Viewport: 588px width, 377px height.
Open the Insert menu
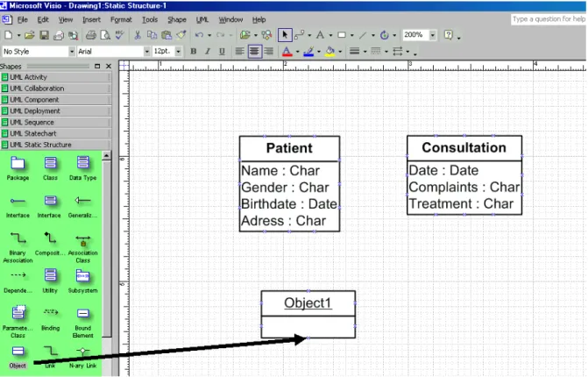(91, 19)
